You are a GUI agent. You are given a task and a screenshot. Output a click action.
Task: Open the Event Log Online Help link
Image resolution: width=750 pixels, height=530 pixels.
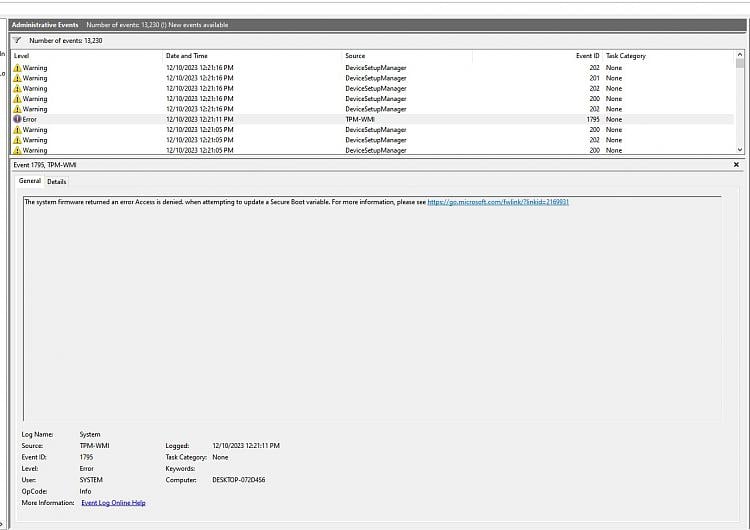(113, 502)
